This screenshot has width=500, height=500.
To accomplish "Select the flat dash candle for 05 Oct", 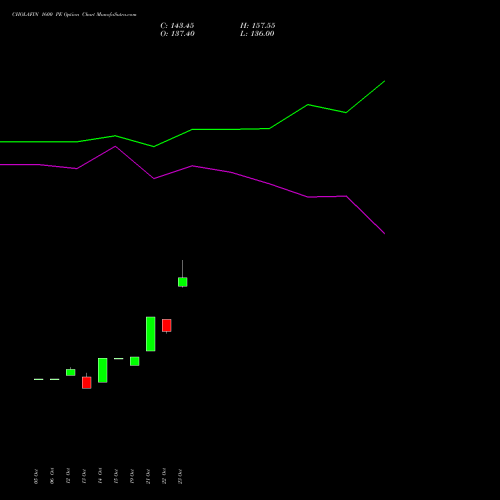I will [x=39, y=379].
